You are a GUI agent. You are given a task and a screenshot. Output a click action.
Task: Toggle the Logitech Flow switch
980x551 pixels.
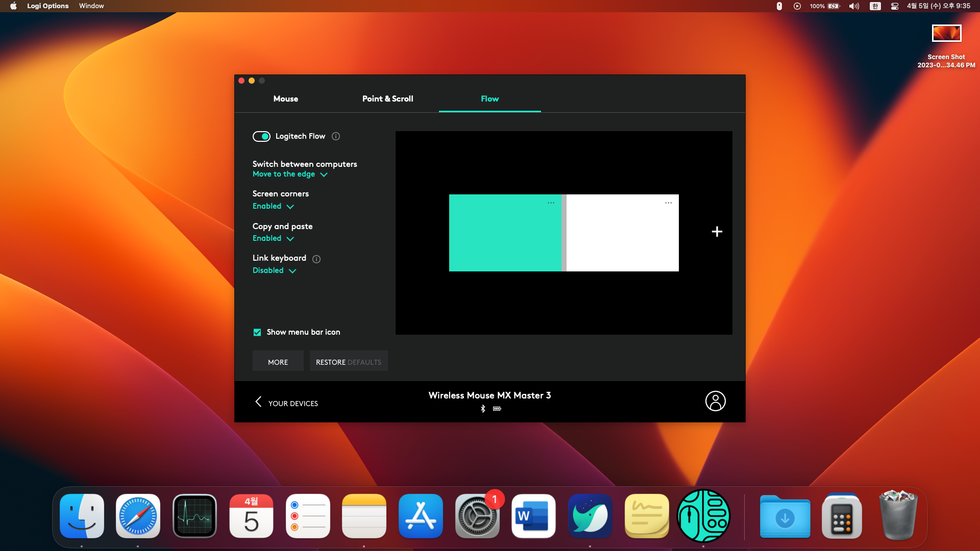pyautogui.click(x=261, y=136)
